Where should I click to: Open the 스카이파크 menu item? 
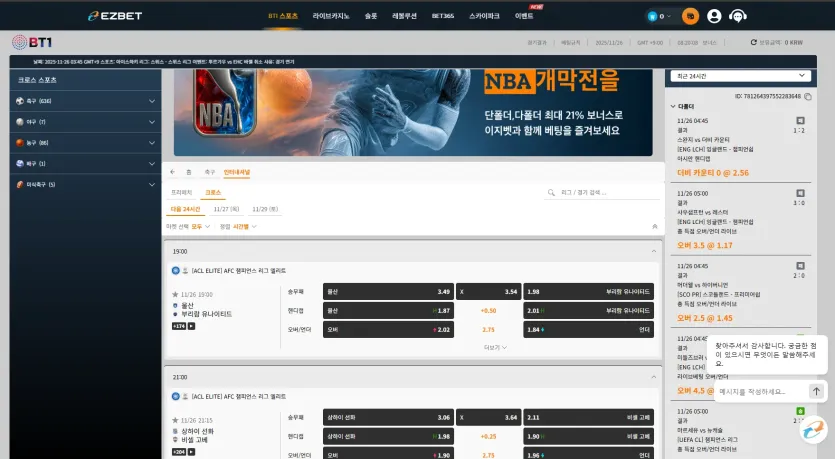pos(484,16)
